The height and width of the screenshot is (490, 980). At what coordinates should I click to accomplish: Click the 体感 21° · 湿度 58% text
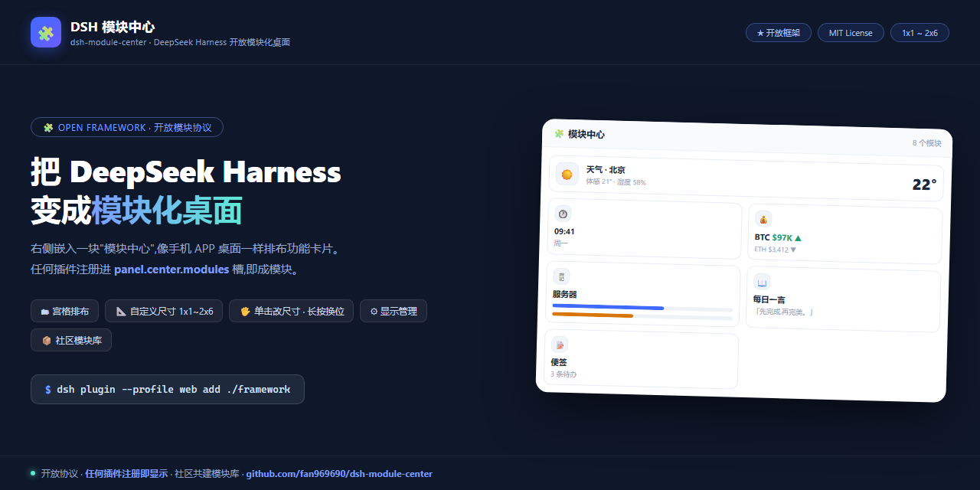(616, 181)
